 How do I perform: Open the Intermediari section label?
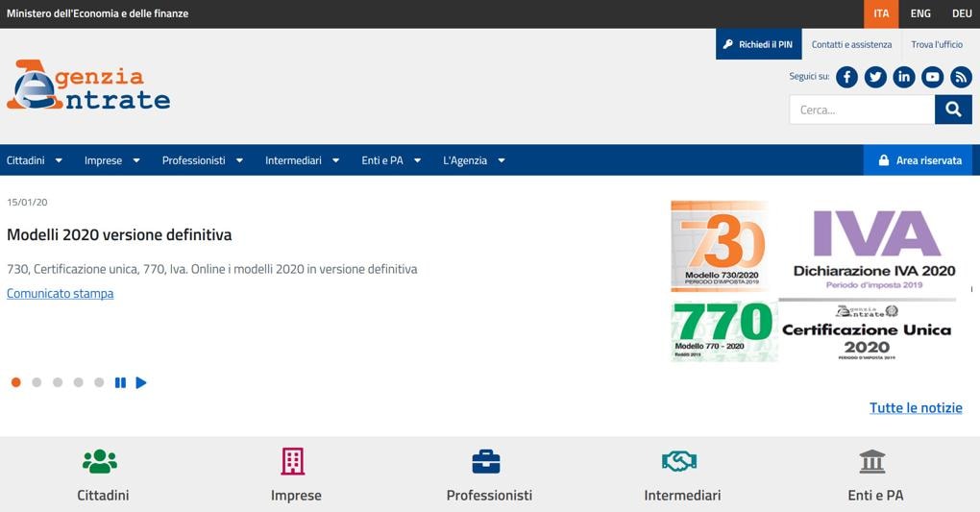point(682,495)
